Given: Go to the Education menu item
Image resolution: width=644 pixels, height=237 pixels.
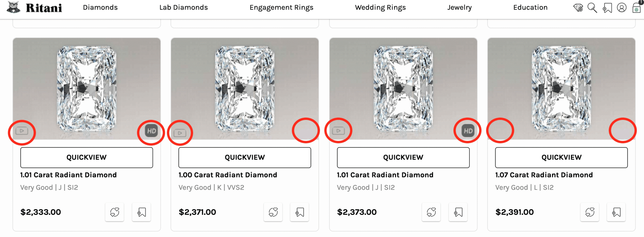Looking at the screenshot, I should [x=530, y=8].
